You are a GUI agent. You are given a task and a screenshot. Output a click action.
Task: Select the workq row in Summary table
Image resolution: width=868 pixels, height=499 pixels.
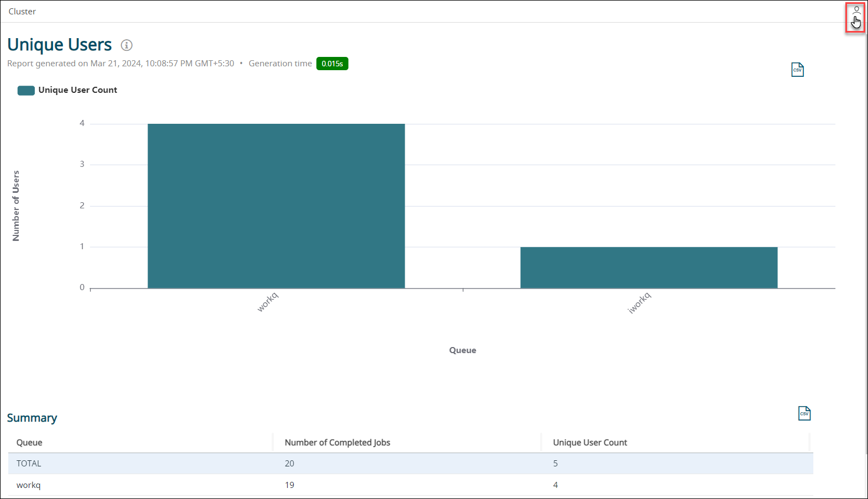pyautogui.click(x=410, y=485)
